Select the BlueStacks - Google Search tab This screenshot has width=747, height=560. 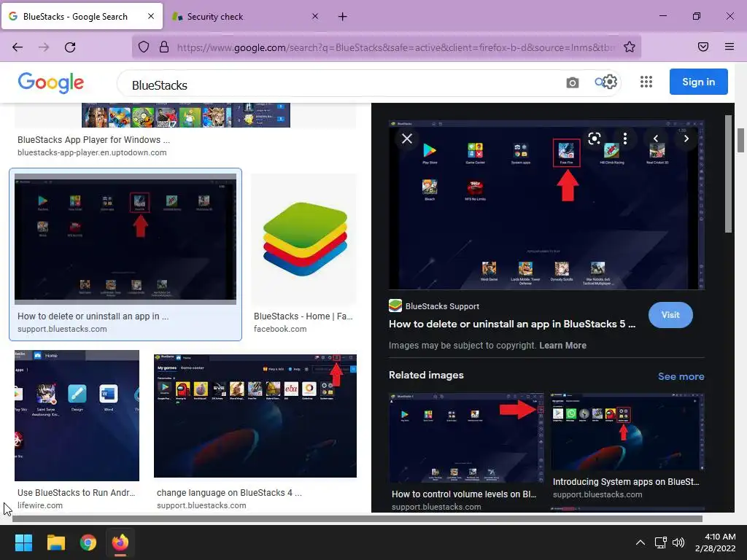point(82,16)
